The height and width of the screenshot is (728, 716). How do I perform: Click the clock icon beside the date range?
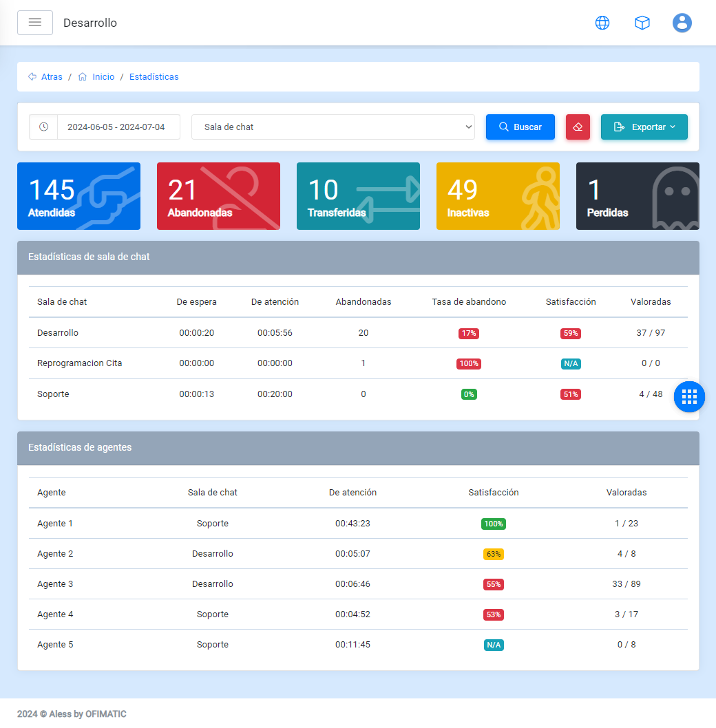pos(43,127)
